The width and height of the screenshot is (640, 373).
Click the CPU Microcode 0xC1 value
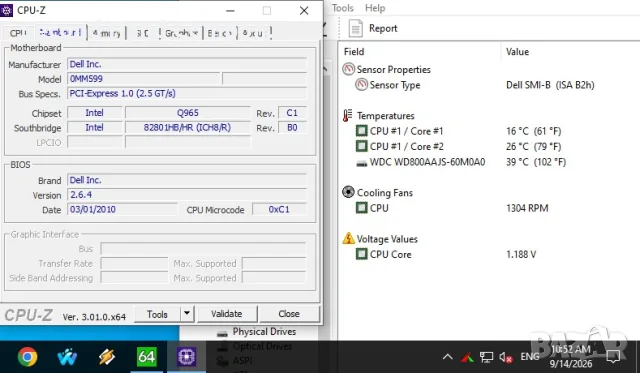(279, 209)
